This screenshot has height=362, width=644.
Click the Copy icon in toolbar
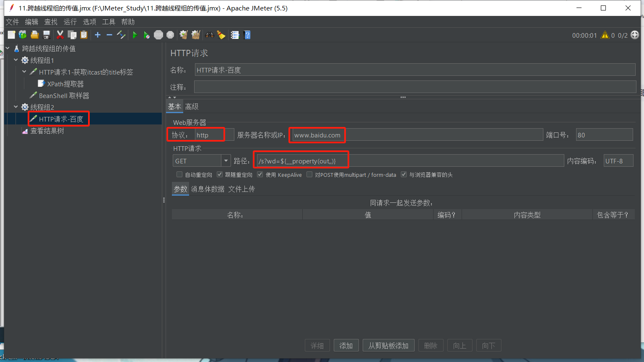coord(72,35)
